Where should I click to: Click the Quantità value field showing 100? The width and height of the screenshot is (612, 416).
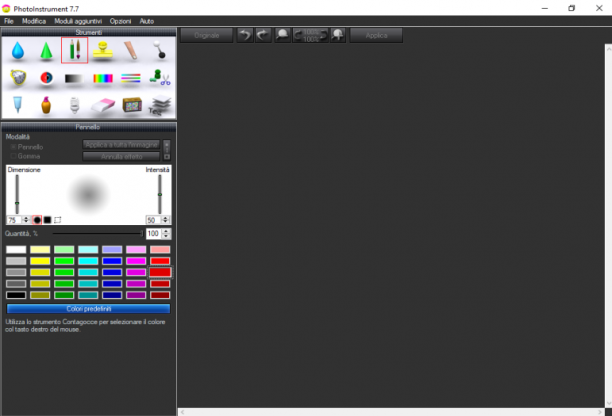(153, 233)
